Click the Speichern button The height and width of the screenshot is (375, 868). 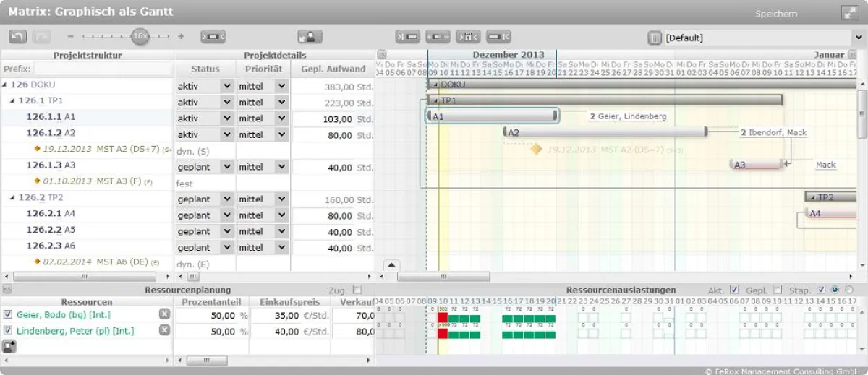(x=776, y=14)
